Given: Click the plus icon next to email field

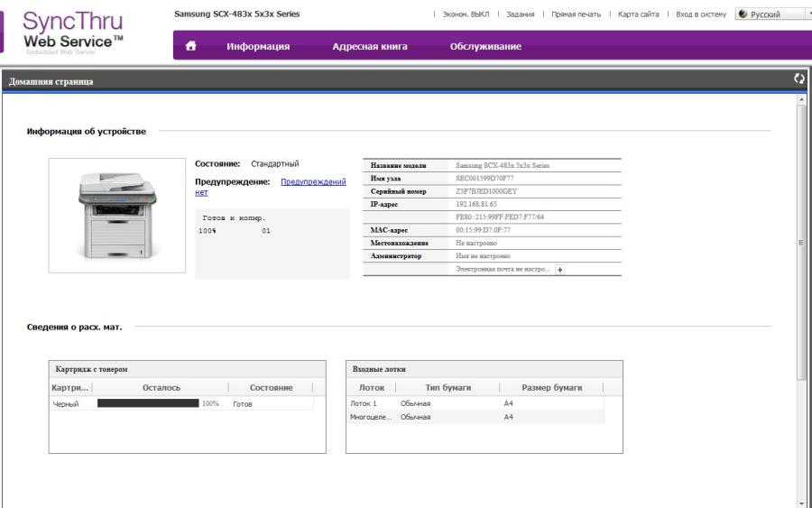Looking at the screenshot, I should pyautogui.click(x=559, y=269).
